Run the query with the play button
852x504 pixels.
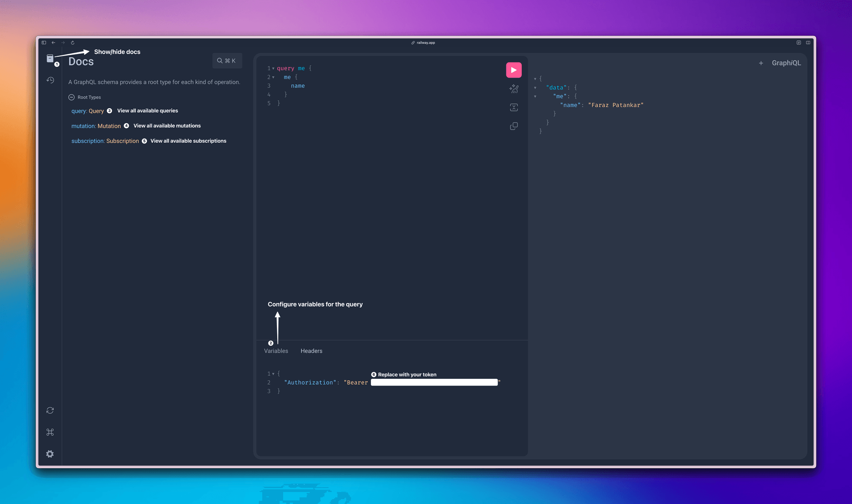click(513, 70)
